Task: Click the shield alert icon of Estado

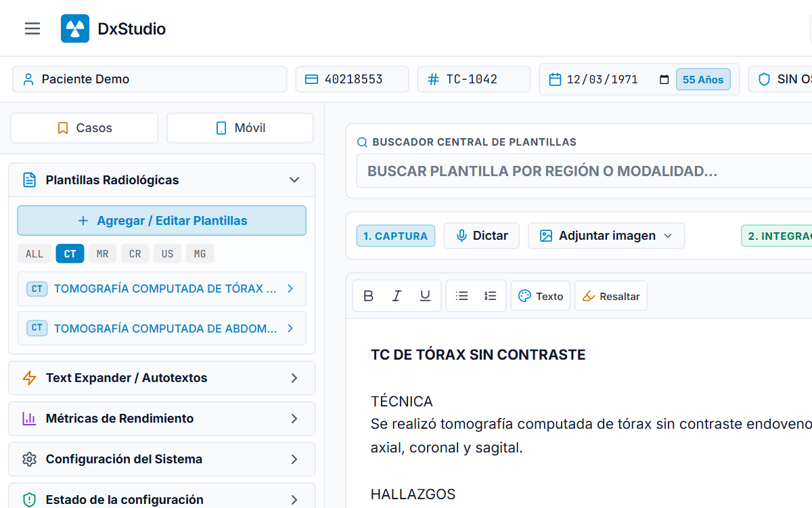Action: point(29,500)
